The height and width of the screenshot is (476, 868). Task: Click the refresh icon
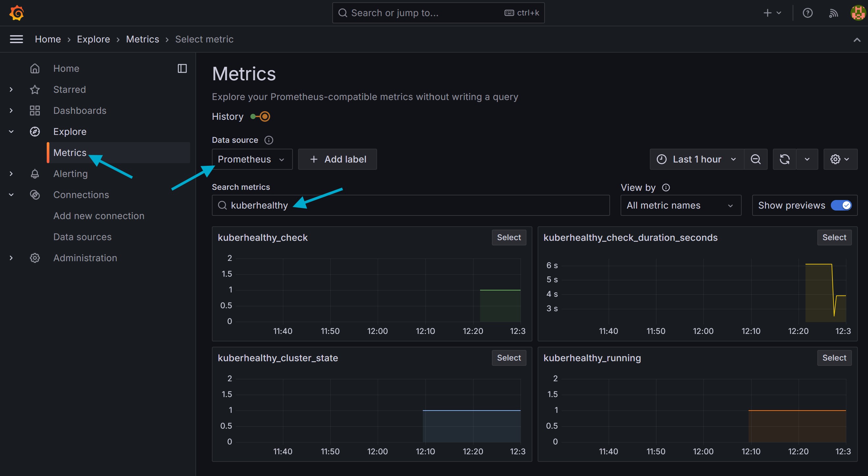click(784, 159)
